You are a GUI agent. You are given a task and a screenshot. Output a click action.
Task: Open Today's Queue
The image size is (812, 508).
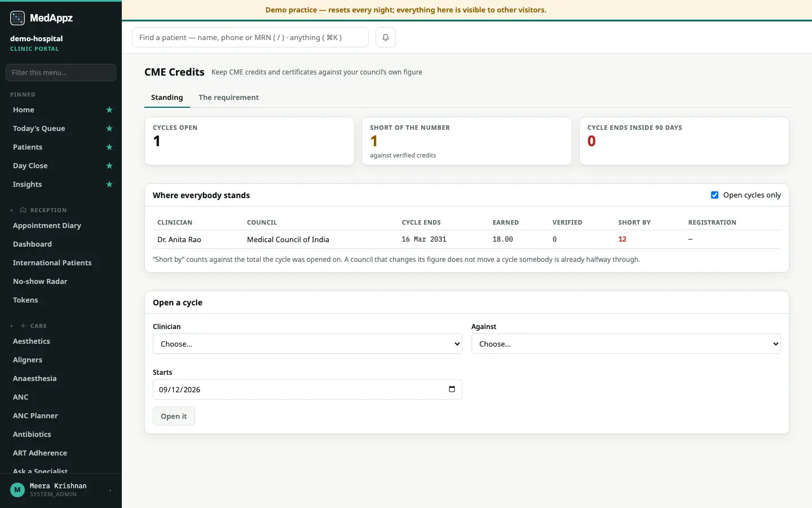[x=39, y=129]
